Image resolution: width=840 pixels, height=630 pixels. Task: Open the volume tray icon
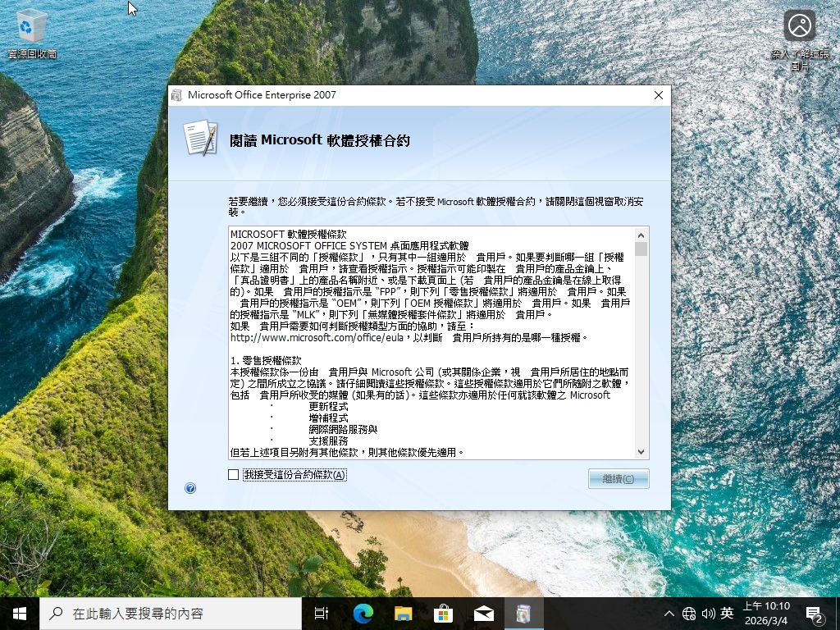[708, 614]
